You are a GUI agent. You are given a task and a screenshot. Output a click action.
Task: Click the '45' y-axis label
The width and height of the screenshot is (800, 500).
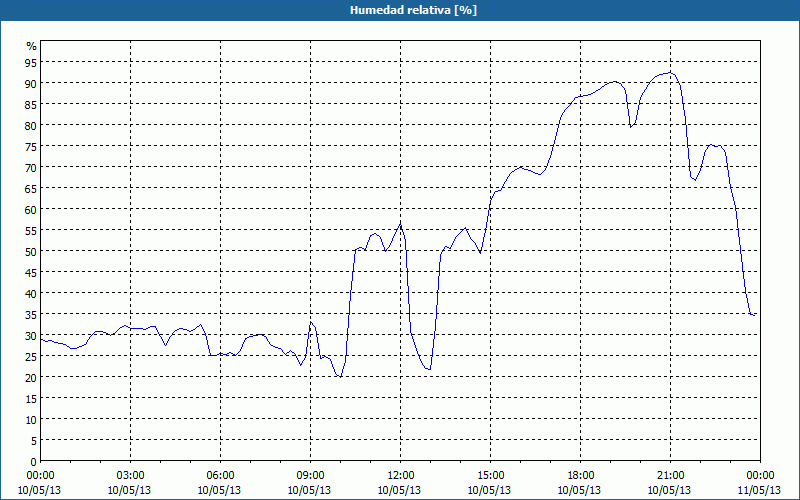[31, 272]
